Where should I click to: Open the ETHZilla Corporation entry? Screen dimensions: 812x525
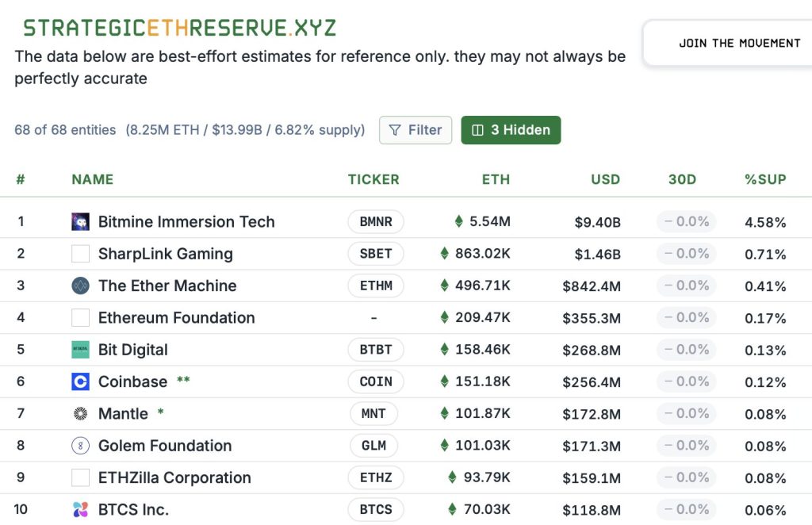pyautogui.click(x=174, y=477)
